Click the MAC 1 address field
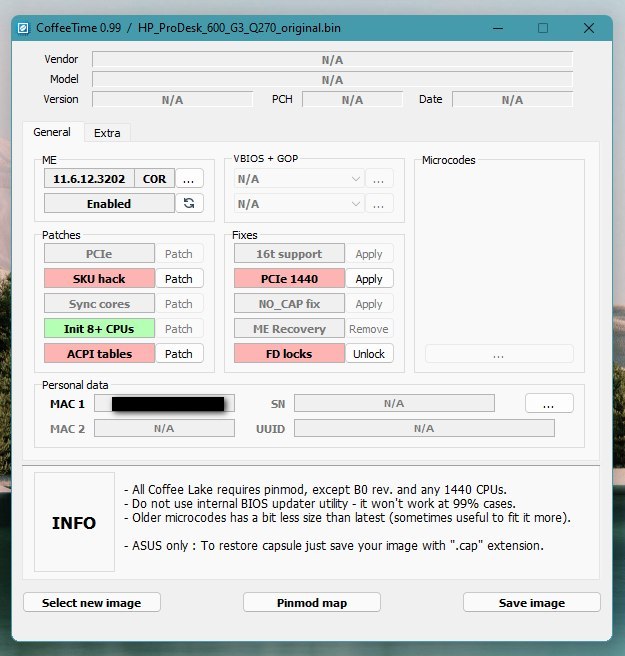 coord(164,403)
